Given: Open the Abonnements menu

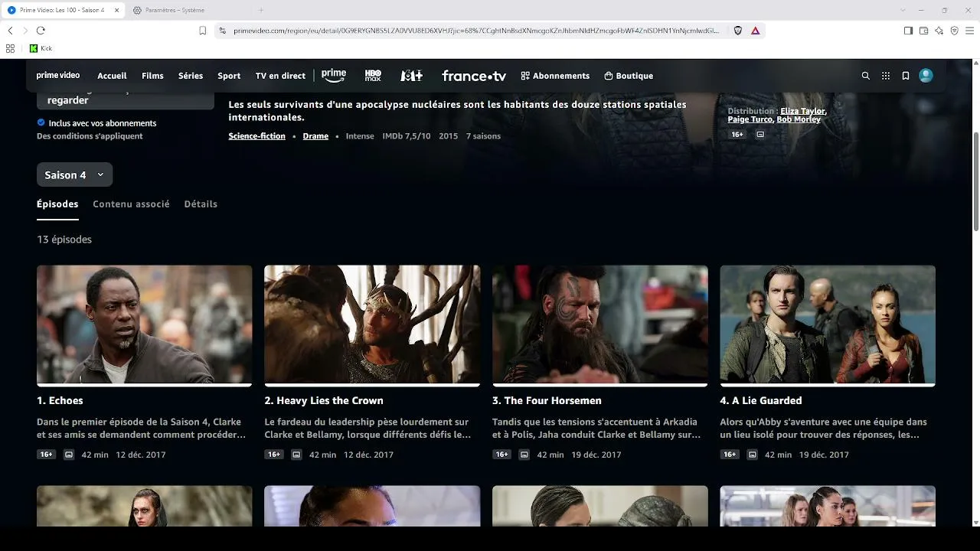Looking at the screenshot, I should 555,76.
